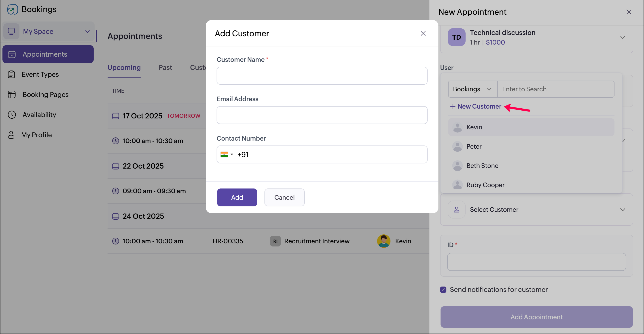Click the Customer Name input field
Screen dimensions: 644x334
tap(322, 76)
